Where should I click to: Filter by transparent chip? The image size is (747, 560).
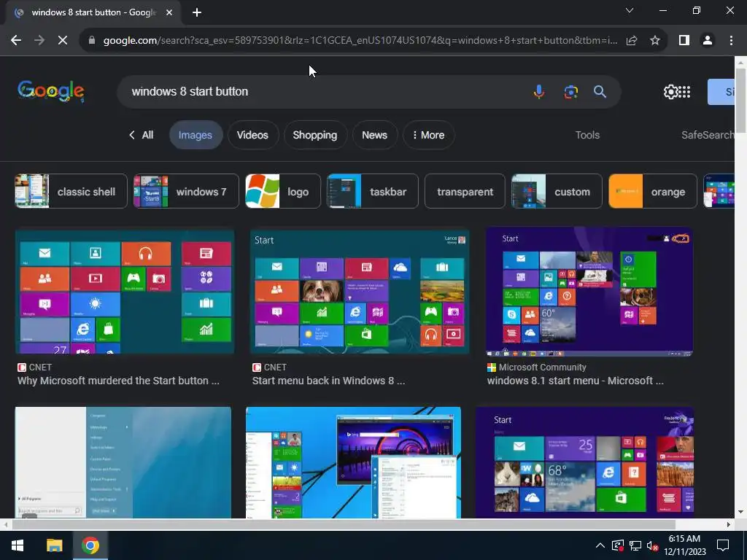pyautogui.click(x=465, y=192)
